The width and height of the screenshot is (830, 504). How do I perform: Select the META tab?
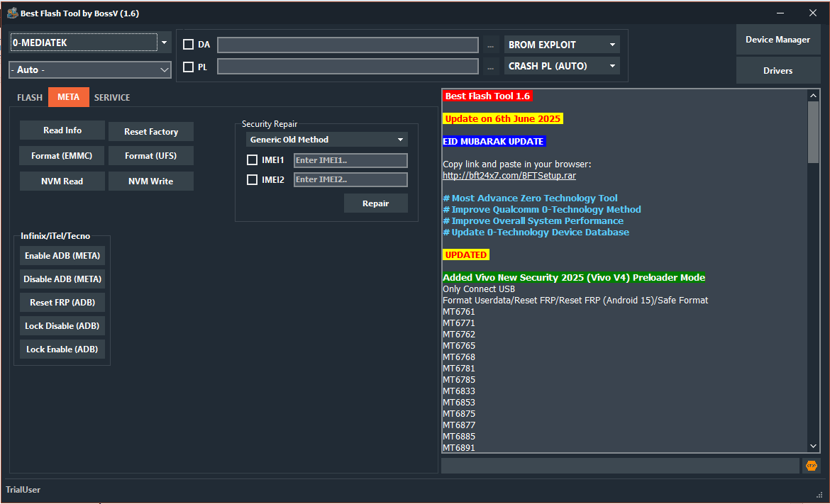coord(68,97)
